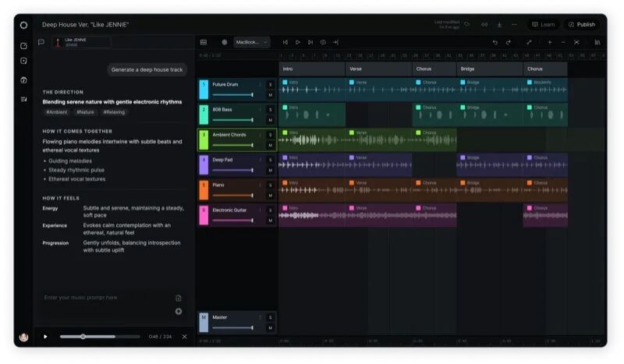
Task: Click the round record button
Action: tap(225, 42)
